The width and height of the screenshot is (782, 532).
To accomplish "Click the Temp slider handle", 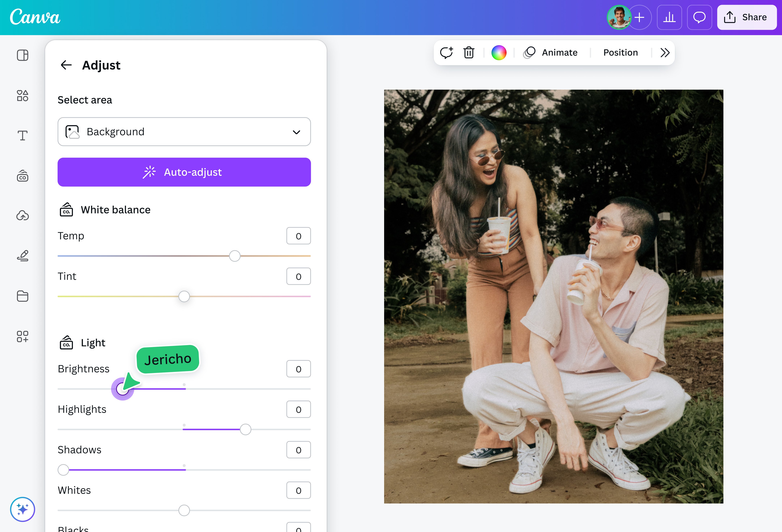I will tap(235, 256).
